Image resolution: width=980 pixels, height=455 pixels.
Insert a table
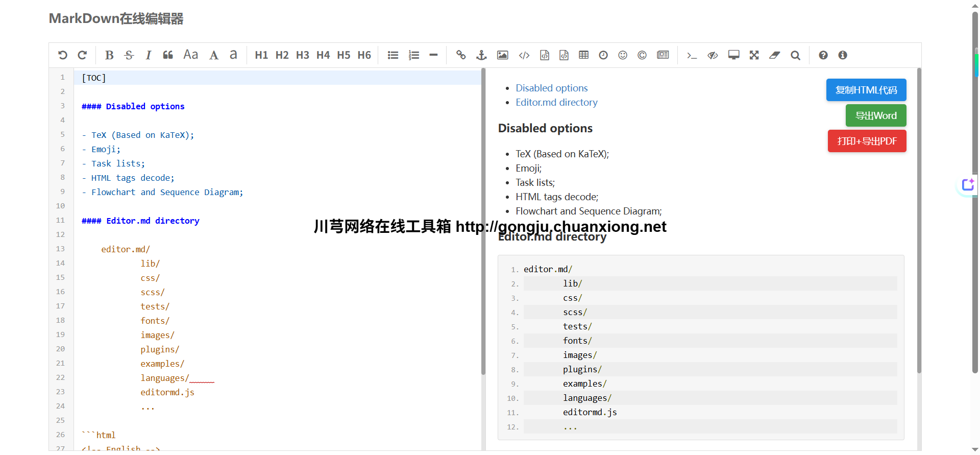pos(584,55)
